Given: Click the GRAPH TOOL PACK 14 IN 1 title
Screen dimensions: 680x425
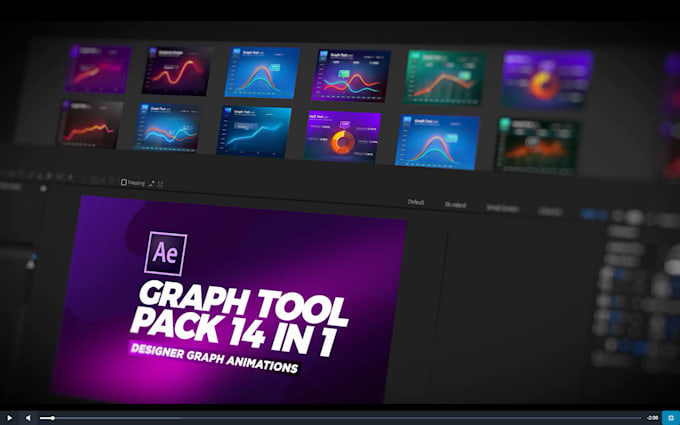Looking at the screenshot, I should pos(240,317).
